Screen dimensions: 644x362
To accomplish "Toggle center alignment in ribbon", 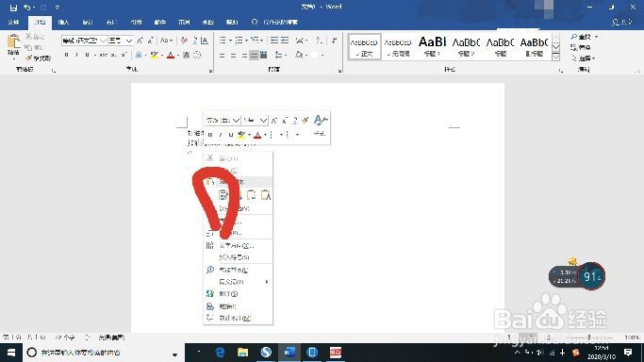I will (x=233, y=55).
